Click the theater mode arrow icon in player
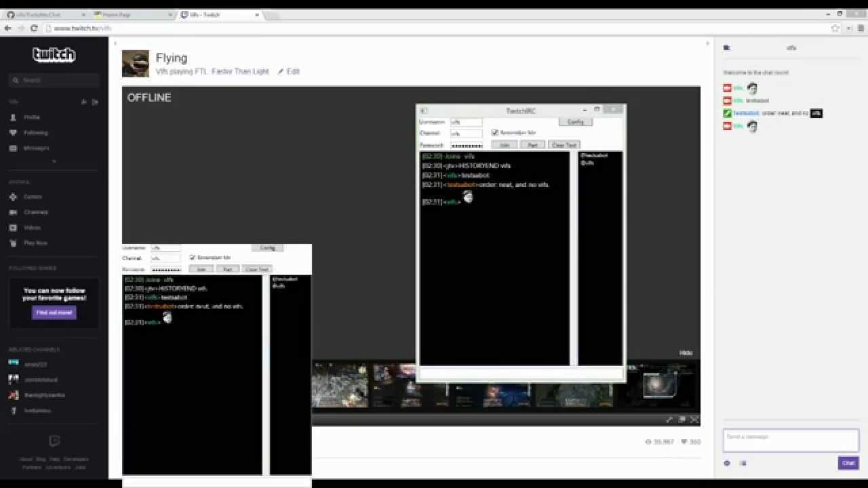The width and height of the screenshot is (868, 488). point(669,420)
